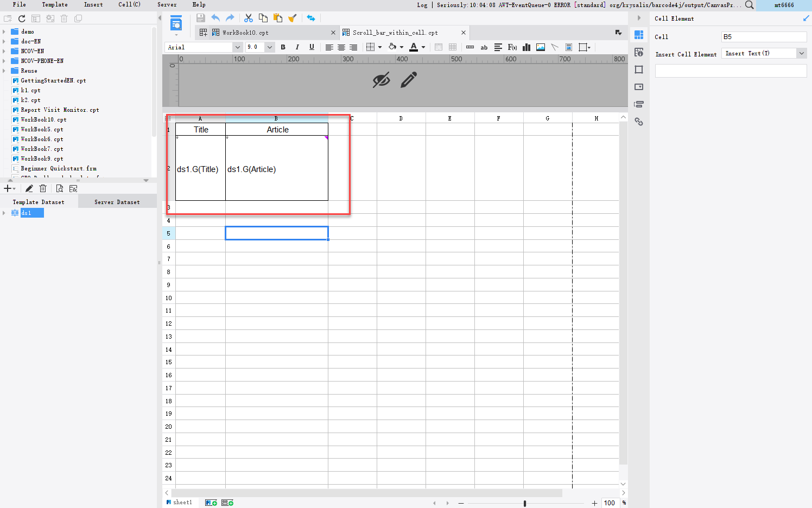The height and width of the screenshot is (508, 812).
Task: Click the Preview report icon
Action: 176,24
